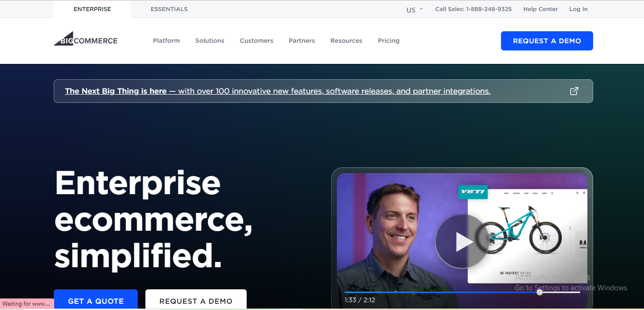Click the blue REQUEST A DEMO header button
This screenshot has width=644, height=310.
point(547,41)
